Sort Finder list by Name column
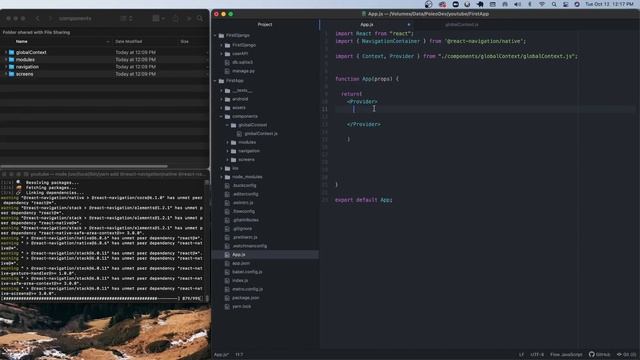Image resolution: width=640 pixels, height=360 pixels. (22, 41)
